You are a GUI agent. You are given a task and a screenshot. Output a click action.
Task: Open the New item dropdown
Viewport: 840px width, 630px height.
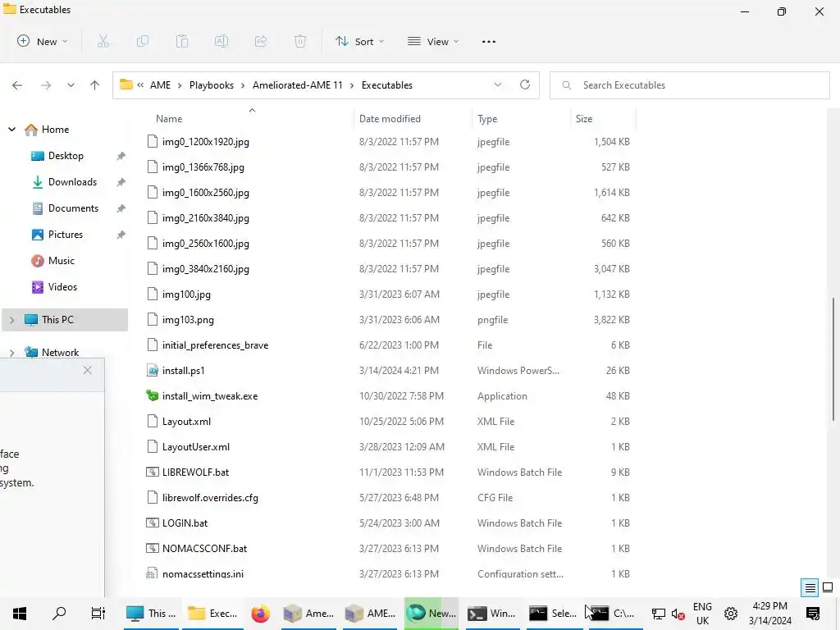[x=43, y=41]
